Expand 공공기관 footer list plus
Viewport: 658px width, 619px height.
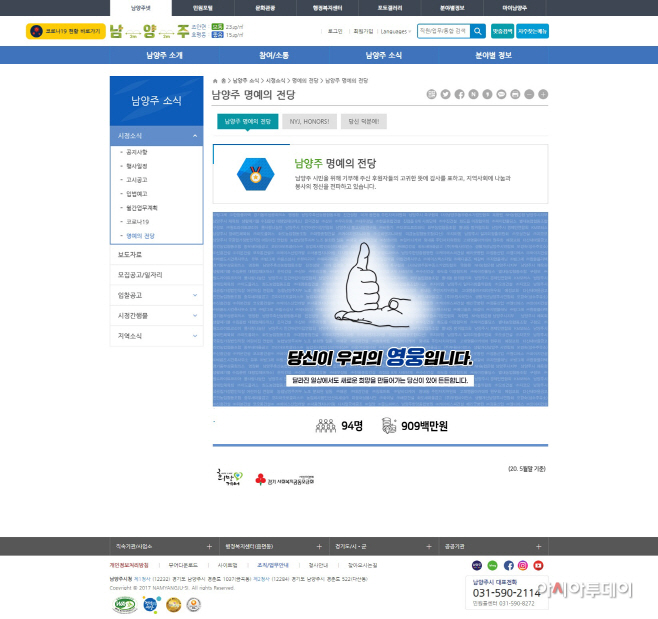point(539,546)
